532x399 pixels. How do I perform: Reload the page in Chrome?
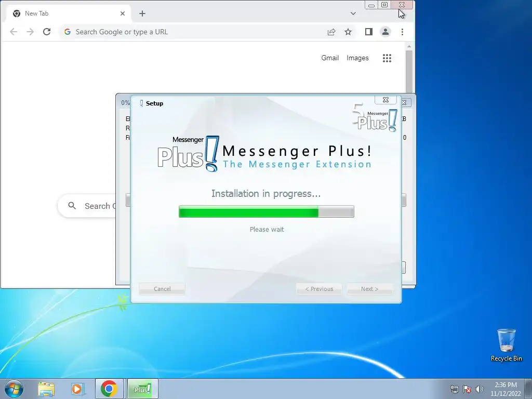tap(47, 32)
